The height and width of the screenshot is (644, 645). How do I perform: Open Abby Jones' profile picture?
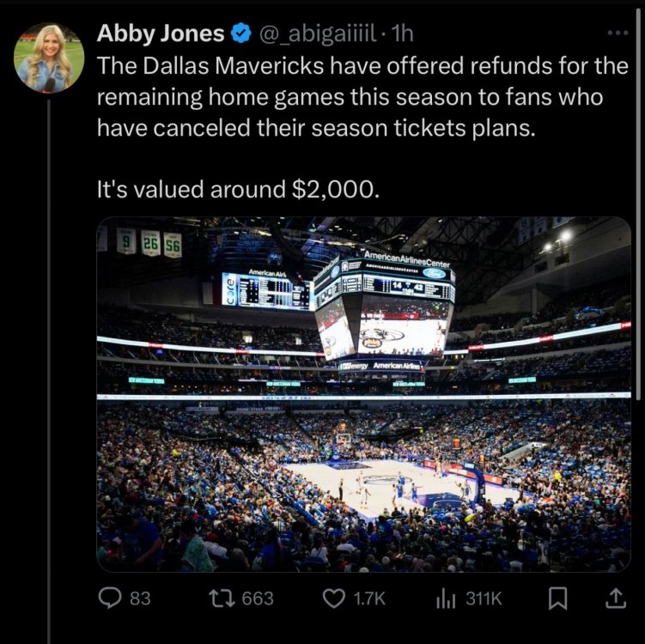pos(49,58)
